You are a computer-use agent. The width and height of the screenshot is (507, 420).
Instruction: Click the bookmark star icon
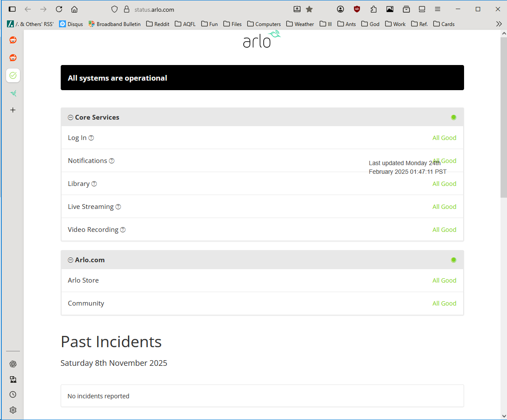(x=308, y=9)
